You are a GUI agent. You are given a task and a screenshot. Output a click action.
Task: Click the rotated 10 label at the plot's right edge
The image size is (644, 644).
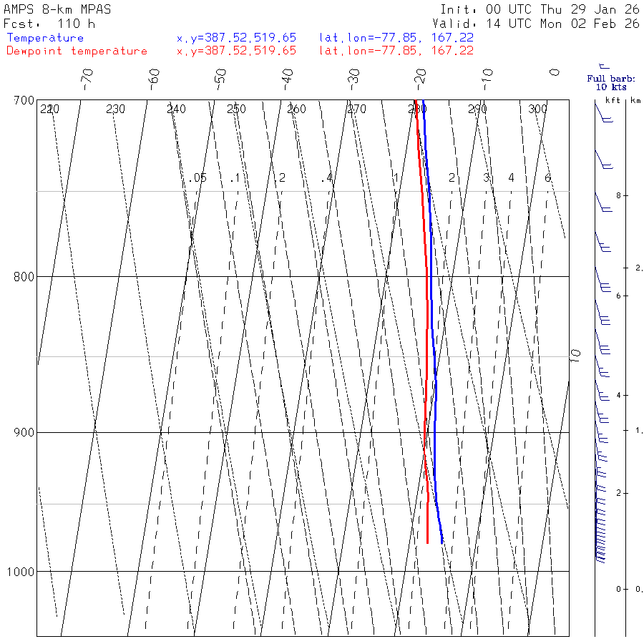(x=575, y=355)
